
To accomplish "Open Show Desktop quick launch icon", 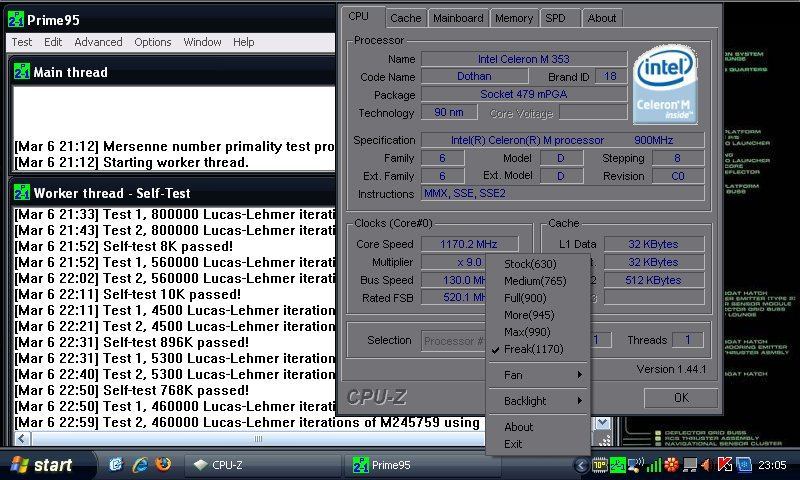I will 117,465.
